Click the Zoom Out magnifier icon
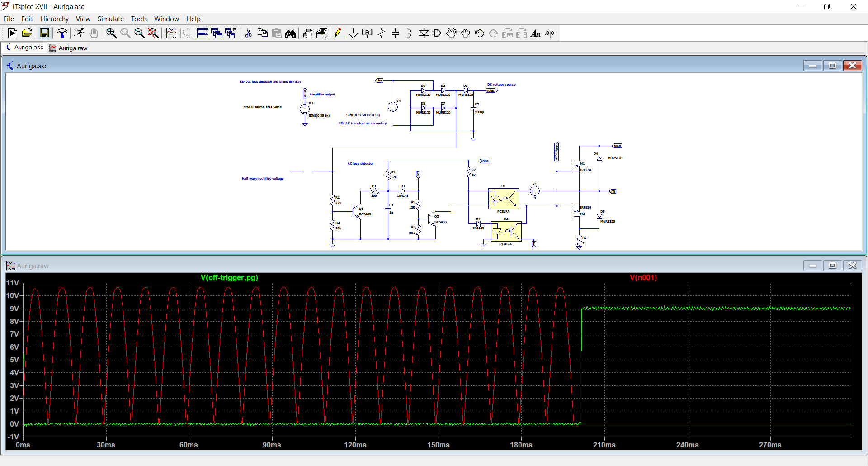 139,33
